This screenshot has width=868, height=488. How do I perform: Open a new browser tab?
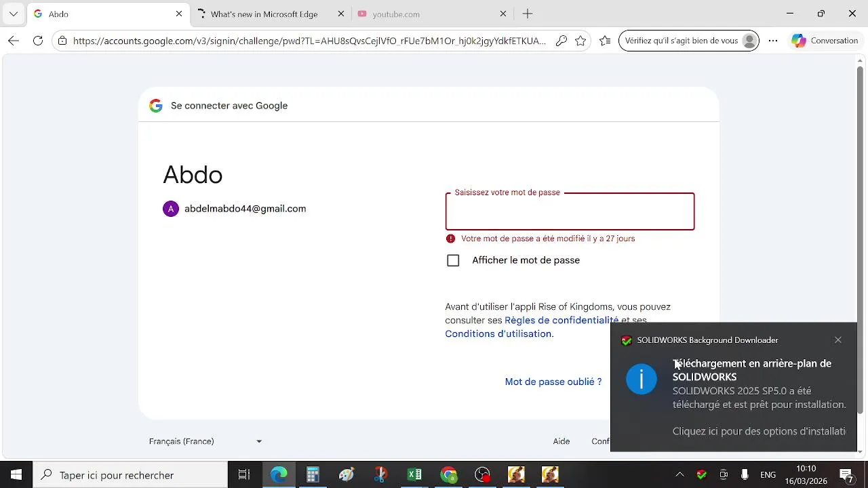pos(528,14)
